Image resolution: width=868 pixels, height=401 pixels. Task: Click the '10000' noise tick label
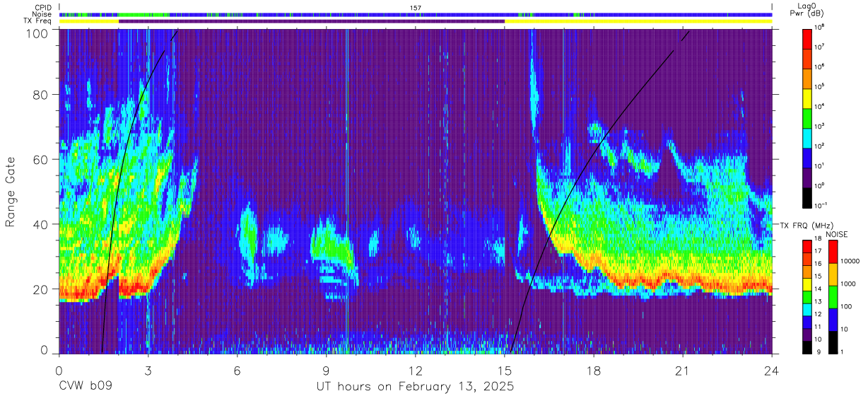851,262
